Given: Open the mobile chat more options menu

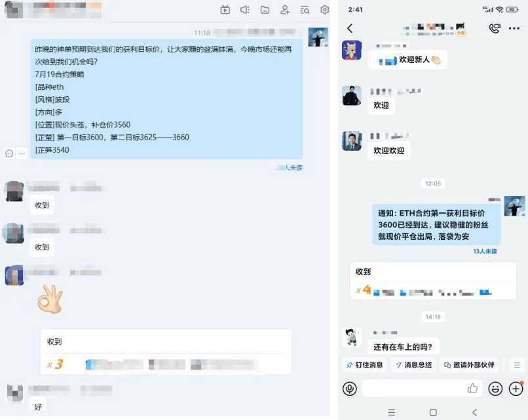Looking at the screenshot, I should [x=514, y=28].
